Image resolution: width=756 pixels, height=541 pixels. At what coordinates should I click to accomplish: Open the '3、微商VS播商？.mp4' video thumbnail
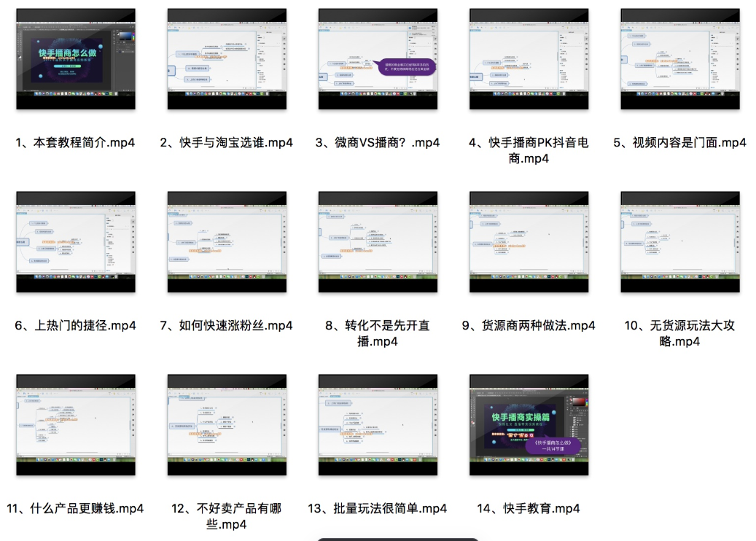pyautogui.click(x=378, y=59)
